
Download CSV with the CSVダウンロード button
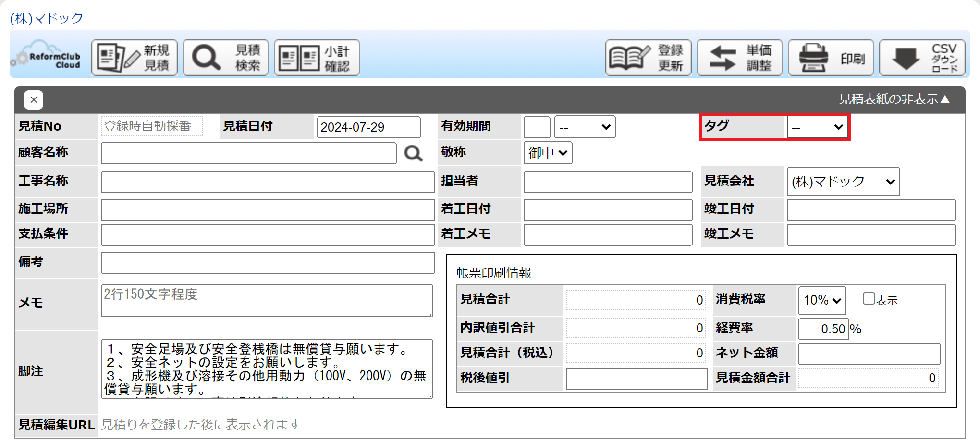point(922,58)
